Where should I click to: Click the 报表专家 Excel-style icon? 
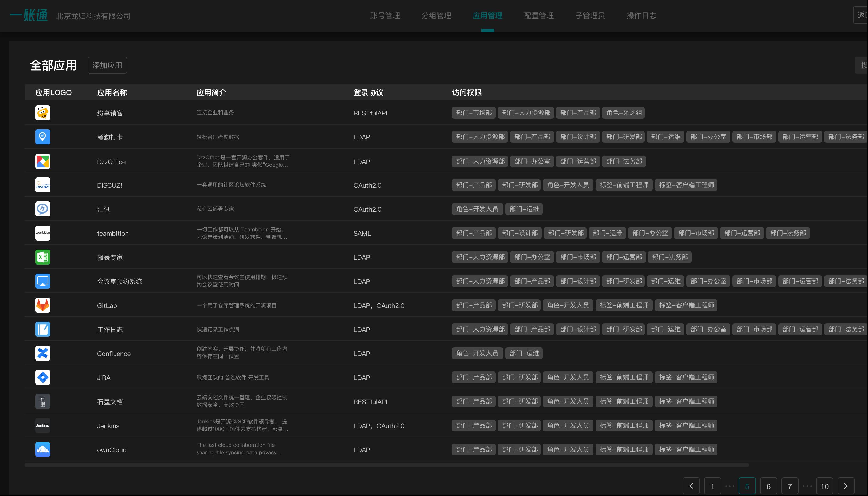point(42,257)
